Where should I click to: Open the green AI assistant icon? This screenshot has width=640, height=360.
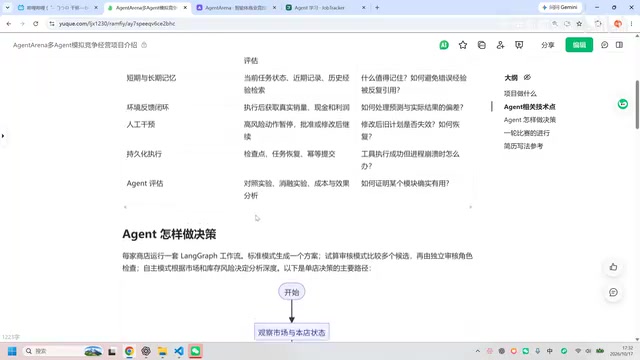[444, 45]
